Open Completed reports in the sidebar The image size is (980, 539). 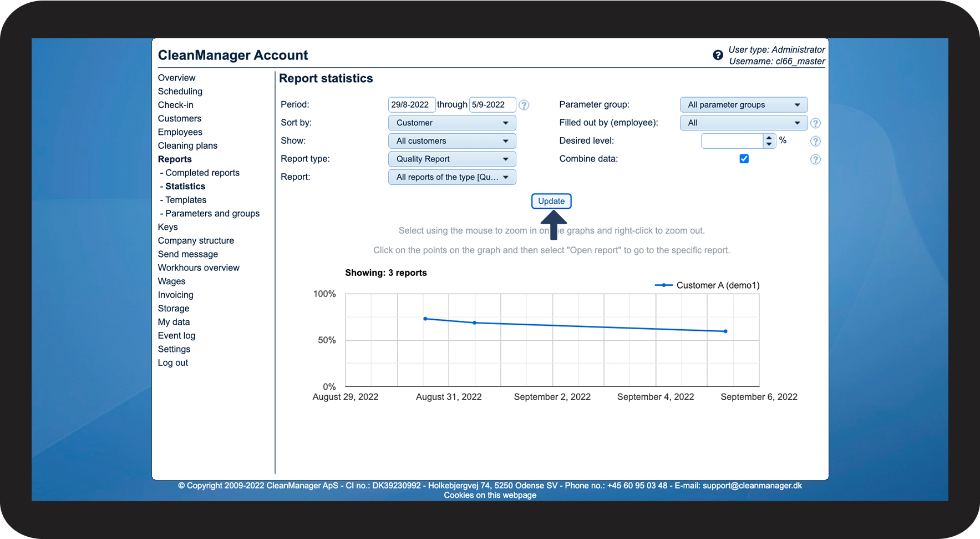click(202, 173)
